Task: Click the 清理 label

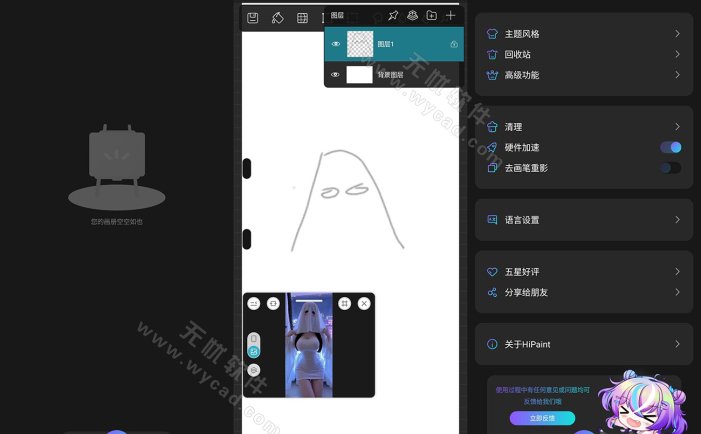Action: 513,127
